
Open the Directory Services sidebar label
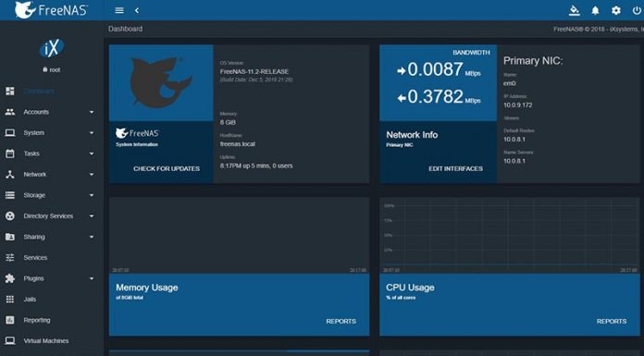coord(48,216)
